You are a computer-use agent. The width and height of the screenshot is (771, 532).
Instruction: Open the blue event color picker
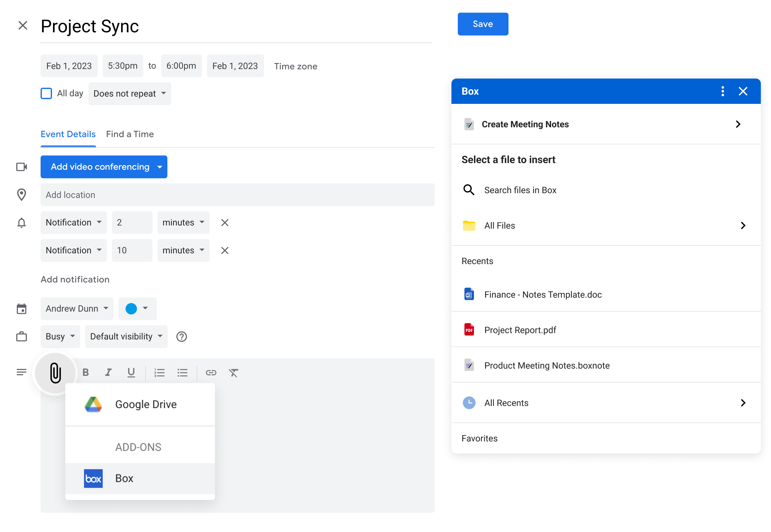click(x=137, y=309)
